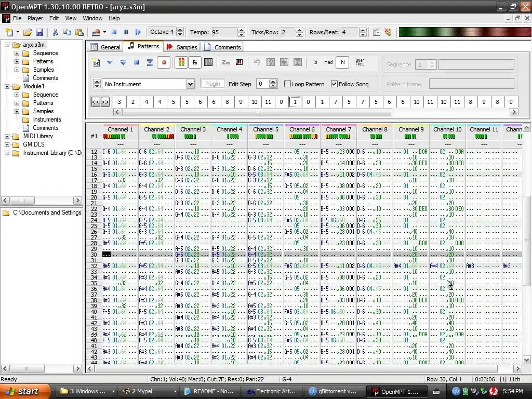Toggle the Overflow paste button
This screenshot has width=532, height=399.
click(360, 62)
